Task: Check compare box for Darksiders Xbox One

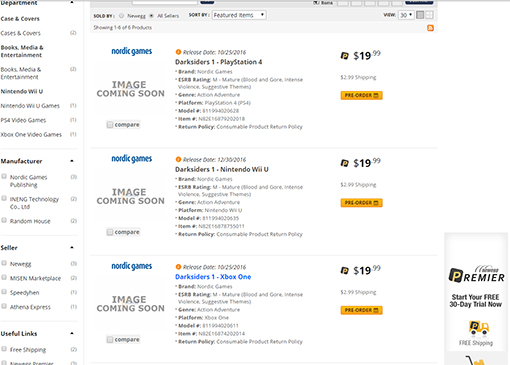Action: coord(110,339)
